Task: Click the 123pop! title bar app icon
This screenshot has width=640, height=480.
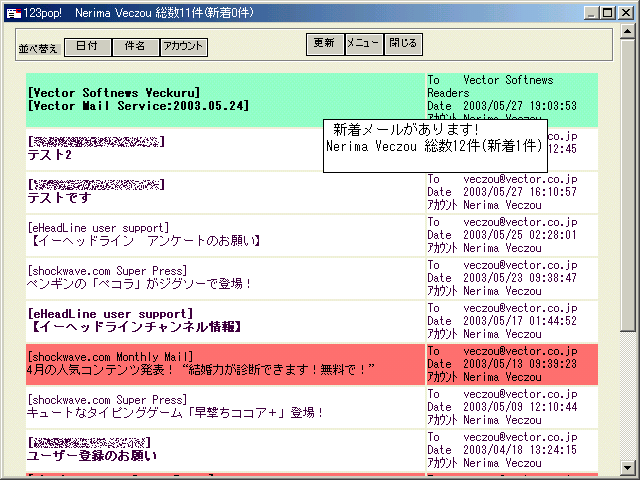Action: (13, 13)
